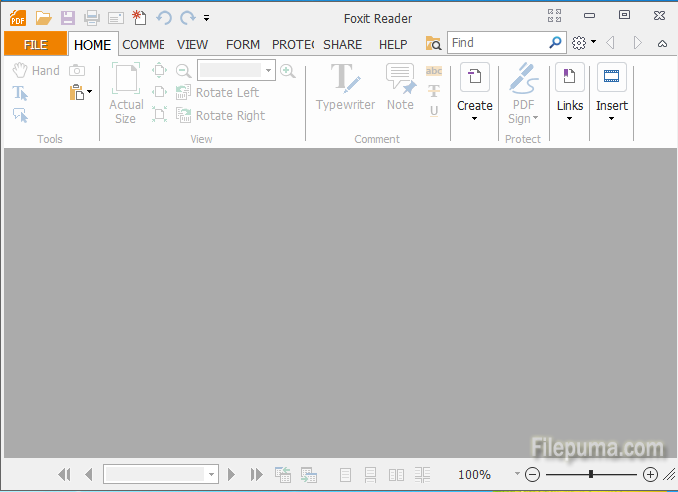
Task: Click the Print icon in quick access toolbar
Action: [92, 18]
